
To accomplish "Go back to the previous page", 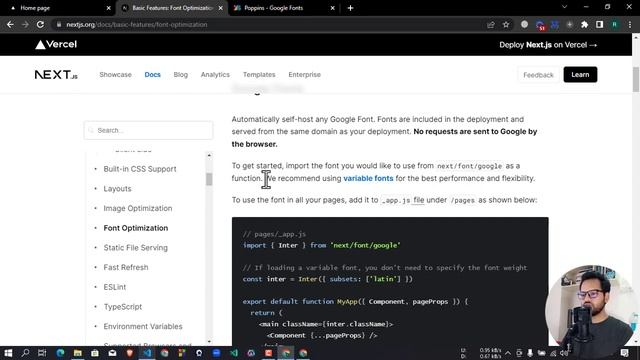I will point(10,24).
